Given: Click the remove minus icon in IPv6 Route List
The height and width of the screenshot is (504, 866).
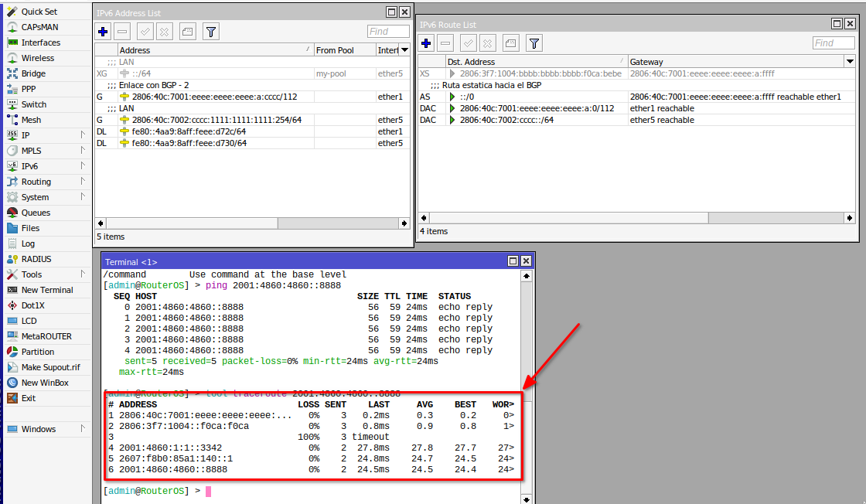Looking at the screenshot, I should click(x=446, y=43).
